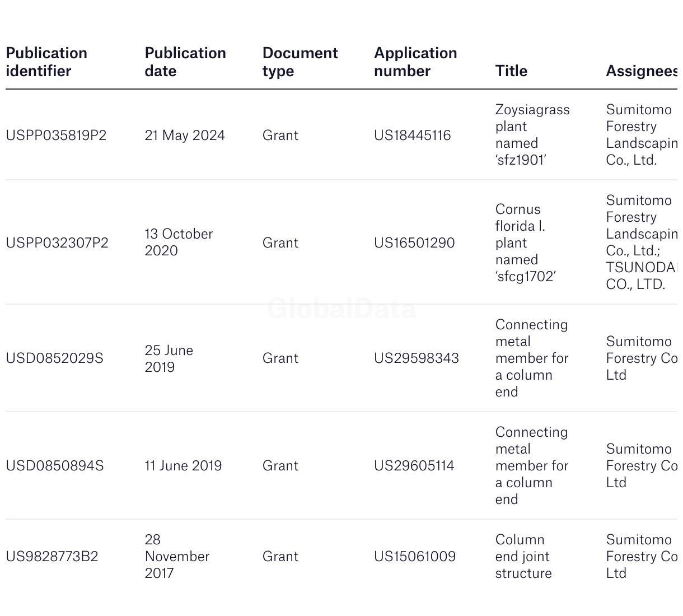Click the Title column header
Image resolution: width=683 pixels, height=616 pixels.
click(511, 71)
